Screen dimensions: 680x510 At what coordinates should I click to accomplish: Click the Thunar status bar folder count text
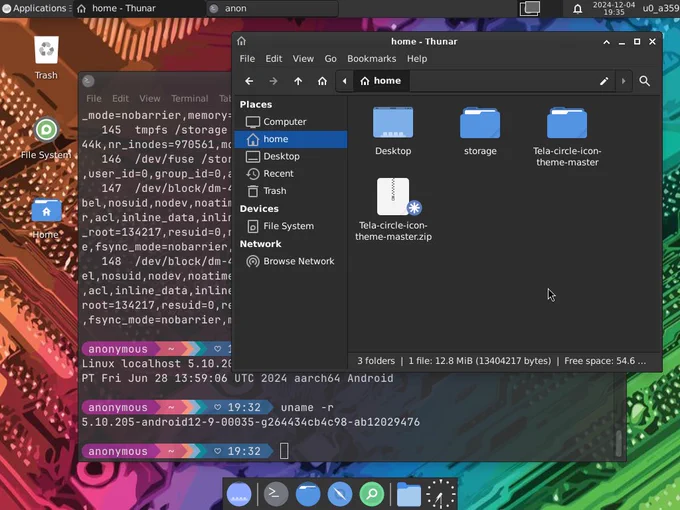point(376,361)
